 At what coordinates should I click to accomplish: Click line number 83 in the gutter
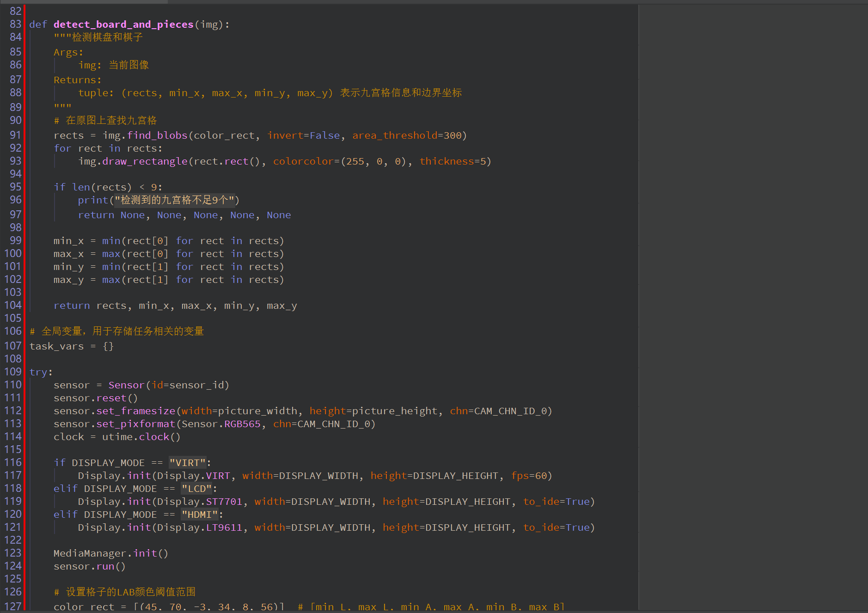pos(15,24)
